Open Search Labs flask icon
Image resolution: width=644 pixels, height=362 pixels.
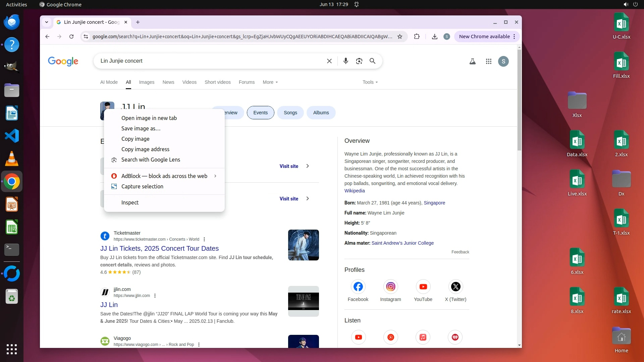pos(472,61)
